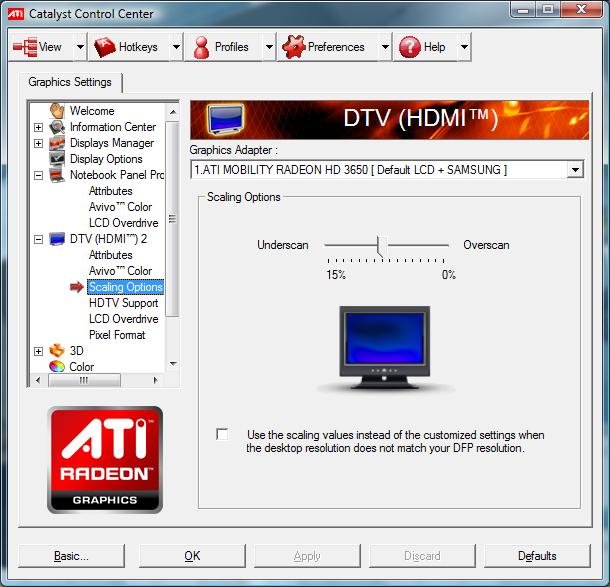Viewport: 610px width, 587px height.
Task: Collapse the DTV (HDMI) 2 node
Action: click(38, 239)
